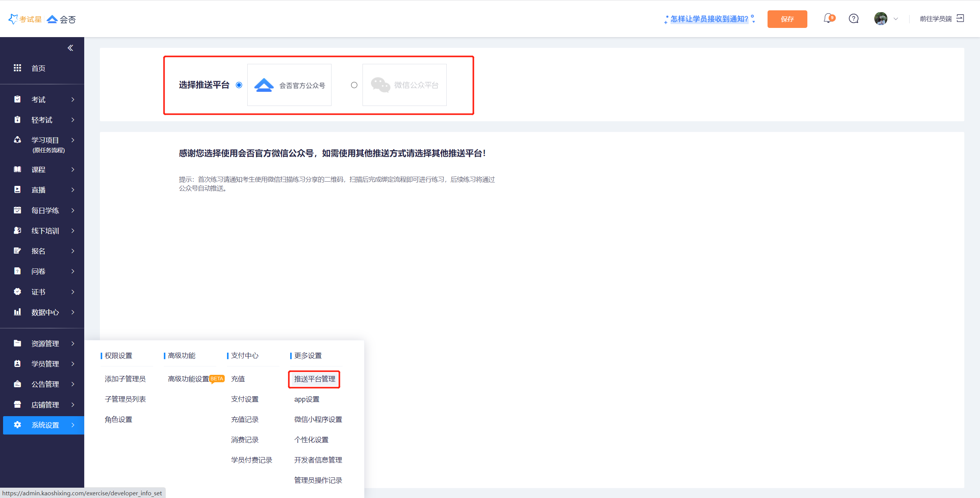Open the 怎样让学员接收到通知 link
The height and width of the screenshot is (498, 980).
pyautogui.click(x=709, y=19)
